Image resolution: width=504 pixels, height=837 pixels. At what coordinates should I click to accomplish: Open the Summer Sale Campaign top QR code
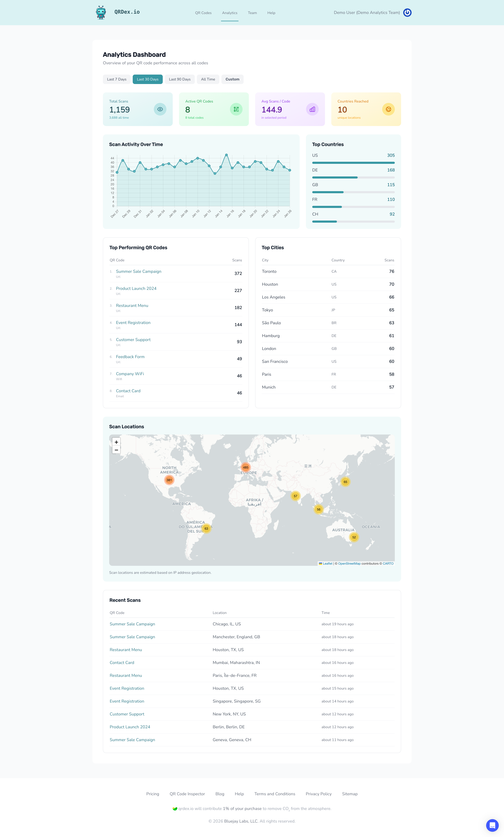pyautogui.click(x=139, y=271)
